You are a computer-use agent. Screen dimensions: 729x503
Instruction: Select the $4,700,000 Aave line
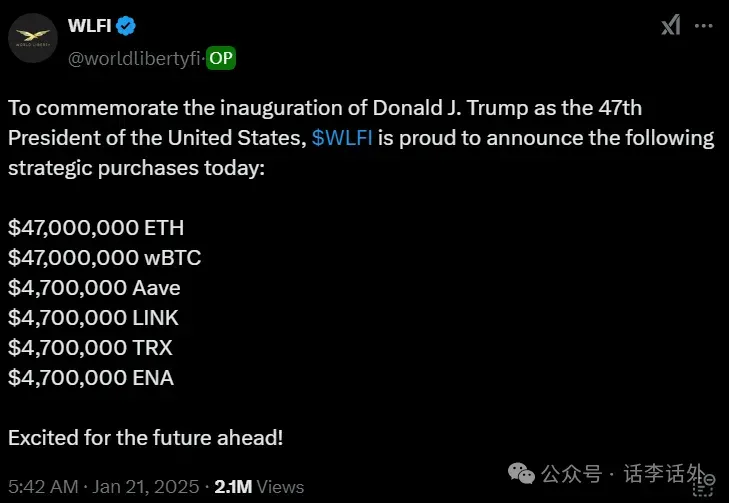click(94, 288)
